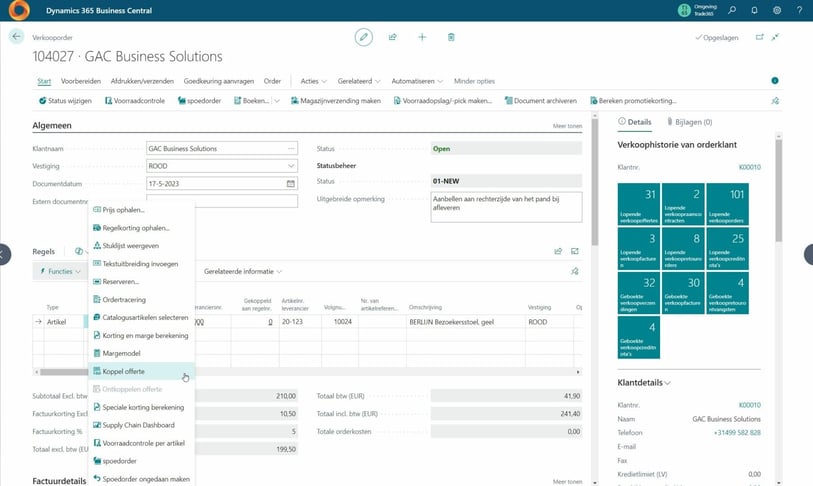Open the info FactBox toggle icon

click(x=775, y=80)
